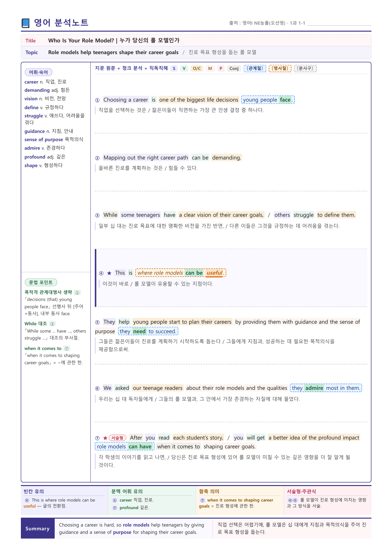
Task: Click the 어휘·숙어 section pill
Action: [x=38, y=72]
